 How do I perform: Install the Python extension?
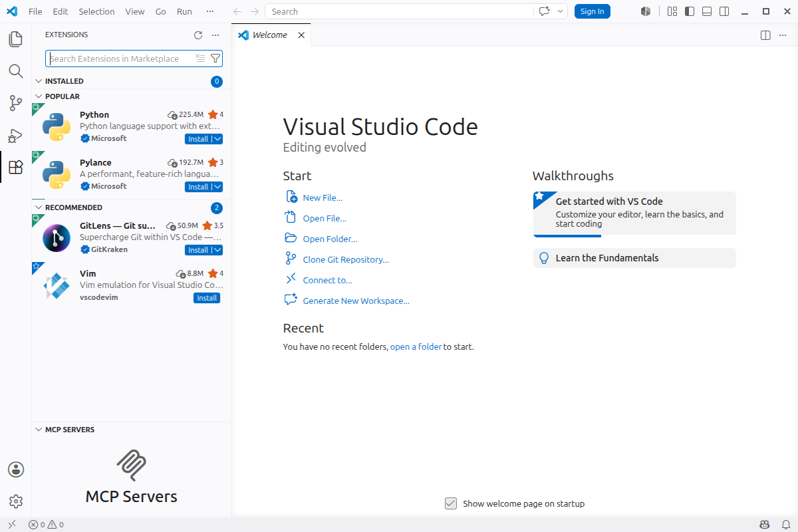198,139
